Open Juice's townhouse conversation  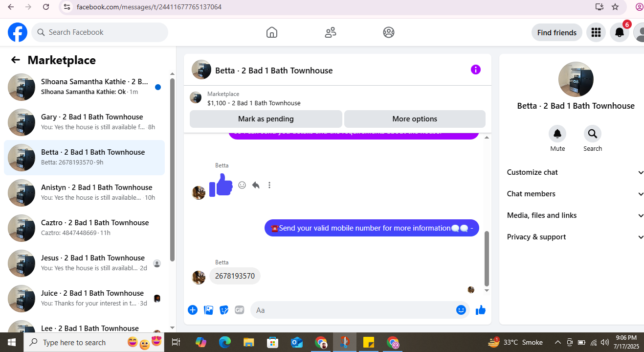(84, 298)
